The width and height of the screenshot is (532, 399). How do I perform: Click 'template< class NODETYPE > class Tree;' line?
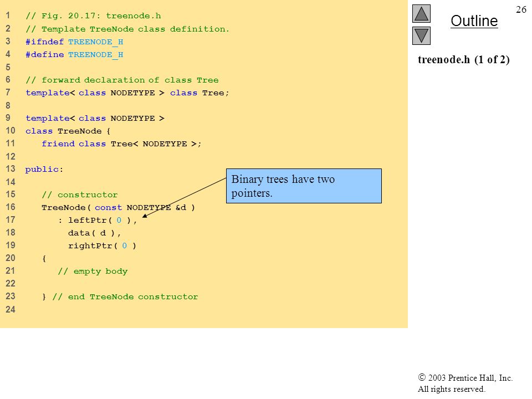pos(127,93)
